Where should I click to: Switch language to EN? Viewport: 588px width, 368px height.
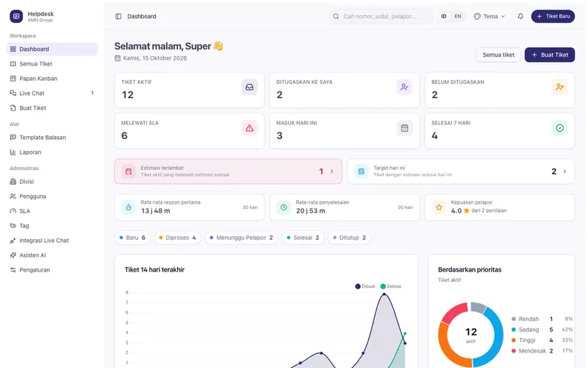pos(458,16)
